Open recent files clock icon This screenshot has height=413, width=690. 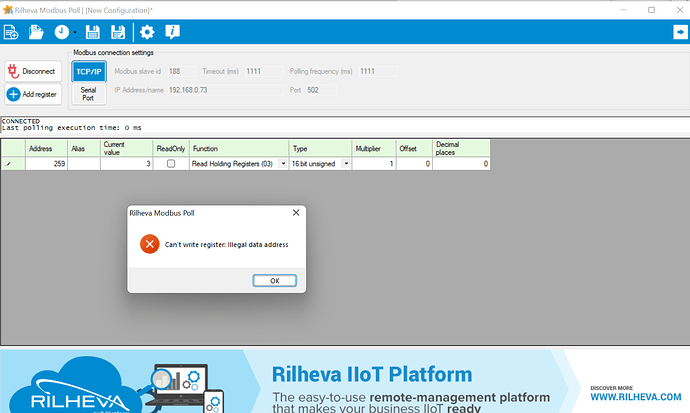click(x=62, y=32)
